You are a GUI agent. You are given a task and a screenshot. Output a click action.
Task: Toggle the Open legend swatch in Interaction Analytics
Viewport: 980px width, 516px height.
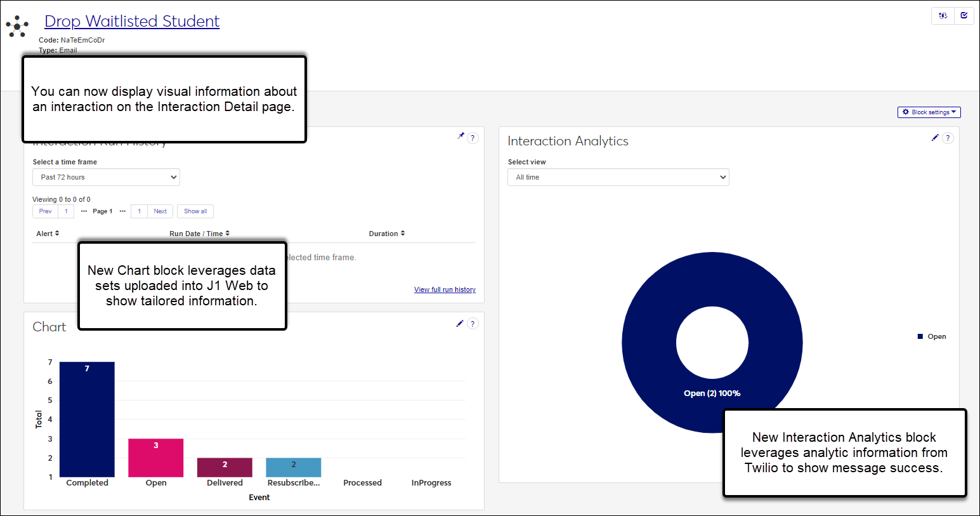[x=920, y=336]
